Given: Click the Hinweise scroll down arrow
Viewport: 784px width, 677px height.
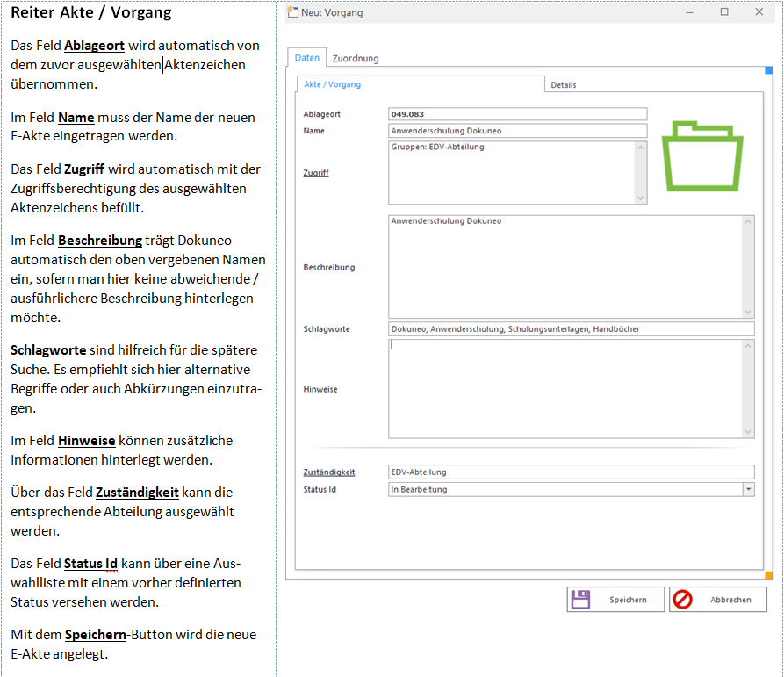Looking at the screenshot, I should click(x=748, y=432).
